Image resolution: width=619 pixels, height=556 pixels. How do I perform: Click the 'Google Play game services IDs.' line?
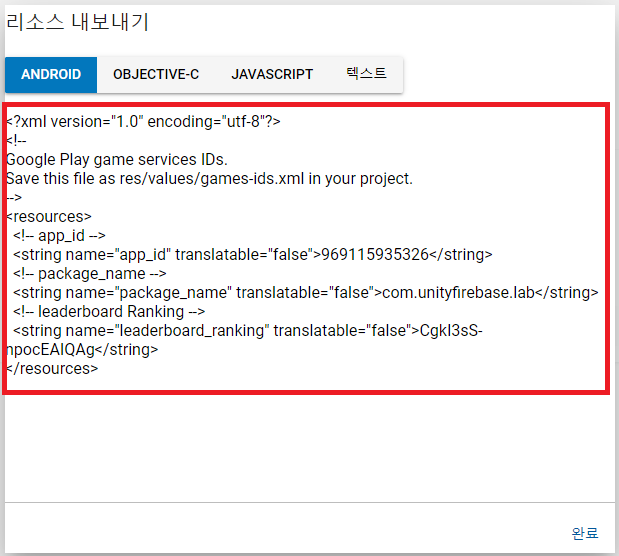(117, 160)
